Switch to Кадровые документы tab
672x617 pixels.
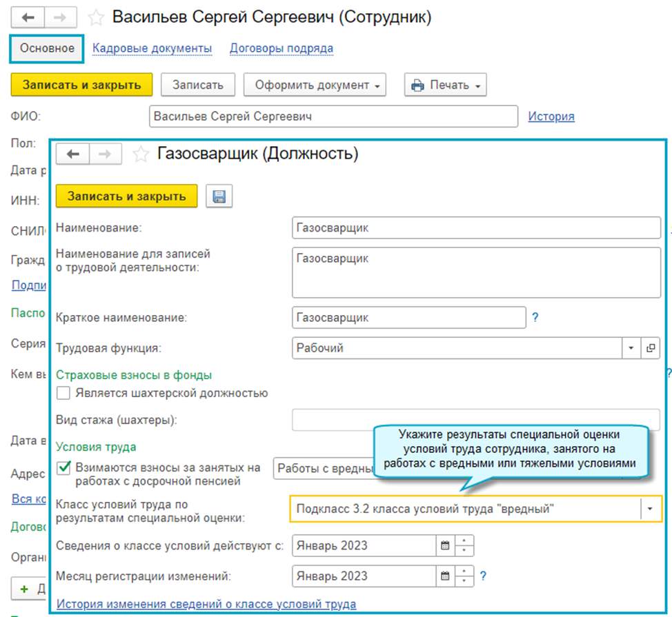coord(152,48)
